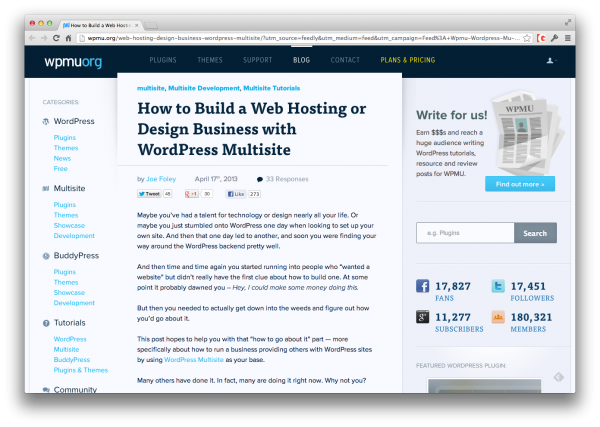Open Development under BuddyPress category

(74, 303)
